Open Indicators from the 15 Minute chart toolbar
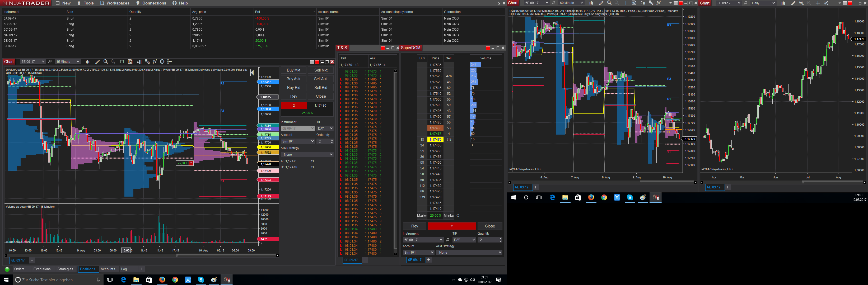The width and height of the screenshot is (868, 285). (x=147, y=61)
